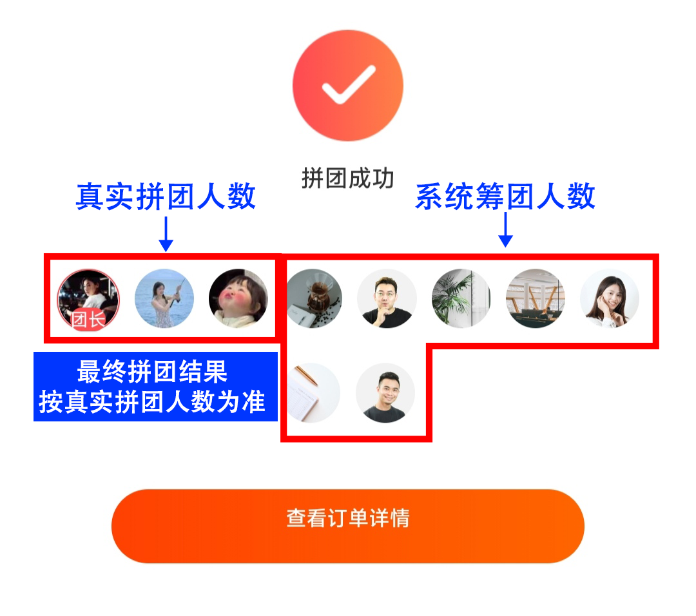Click the blue 最终拼团结果 notice box
696x616 pixels.
[x=155, y=387]
